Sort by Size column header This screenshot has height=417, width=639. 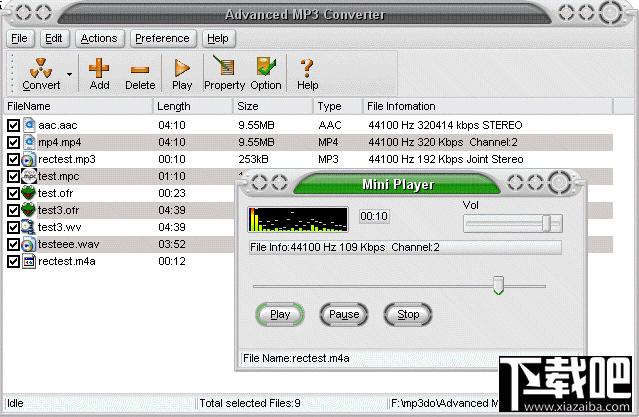click(273, 106)
